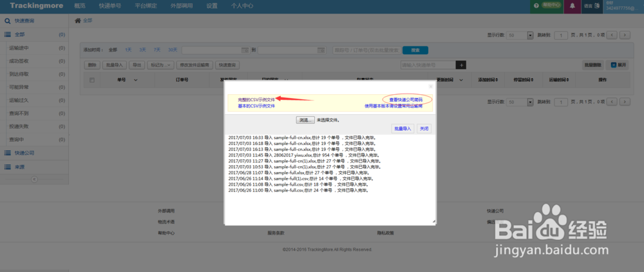Close the import dialog with X icon
The height and width of the screenshot is (272, 644).
click(430, 86)
